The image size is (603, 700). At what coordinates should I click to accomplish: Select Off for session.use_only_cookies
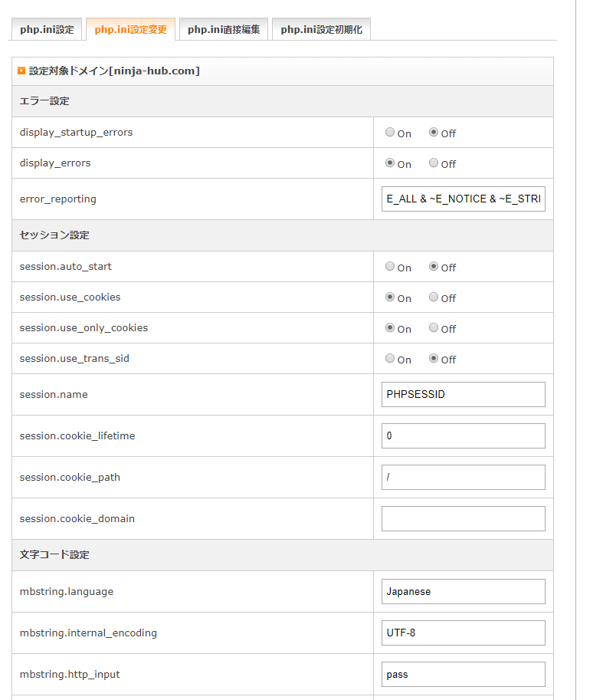click(434, 328)
